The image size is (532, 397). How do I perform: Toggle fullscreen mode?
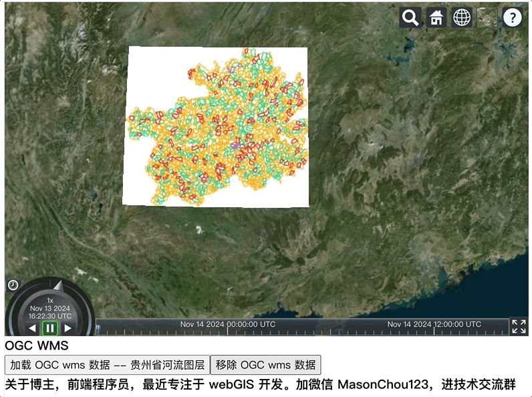click(x=519, y=326)
